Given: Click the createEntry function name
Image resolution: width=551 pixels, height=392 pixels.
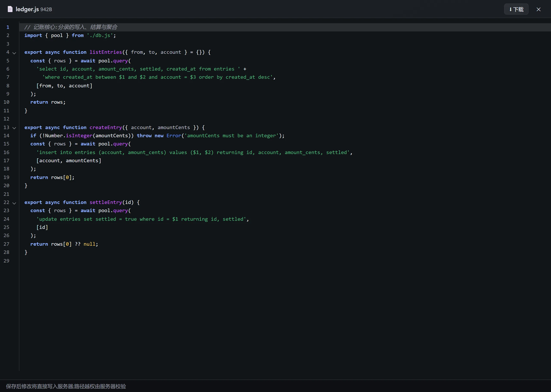Looking at the screenshot, I should pos(106,127).
